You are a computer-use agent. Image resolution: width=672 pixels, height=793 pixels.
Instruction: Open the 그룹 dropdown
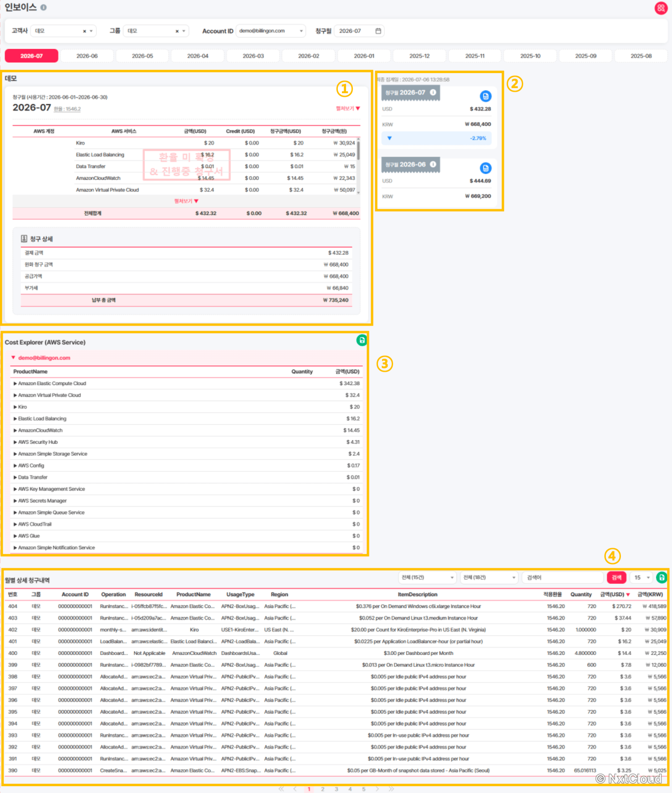coord(156,31)
